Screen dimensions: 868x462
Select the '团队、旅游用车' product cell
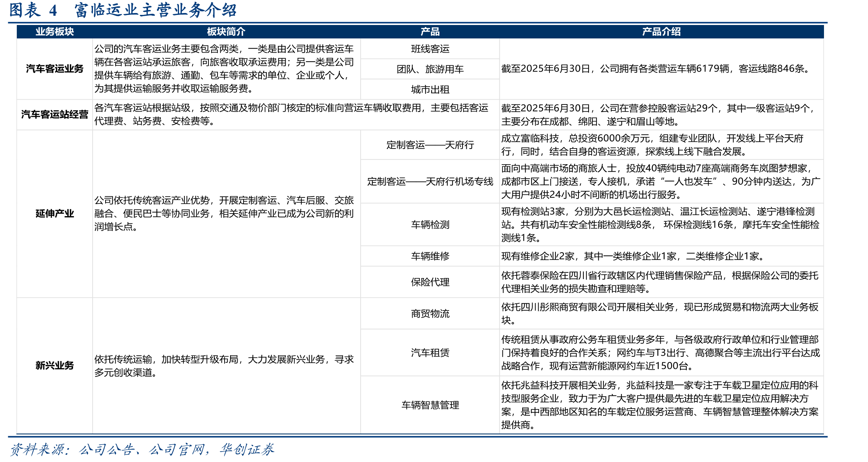(430, 69)
